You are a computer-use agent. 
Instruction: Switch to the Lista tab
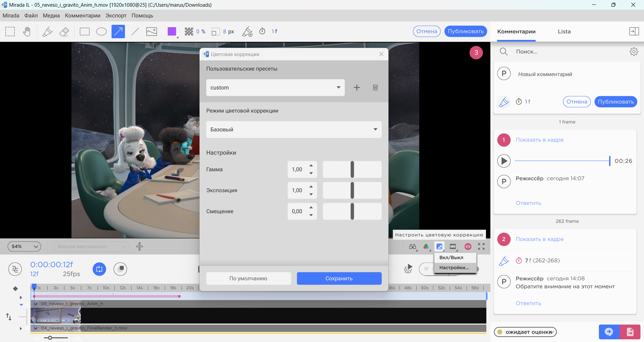click(564, 32)
